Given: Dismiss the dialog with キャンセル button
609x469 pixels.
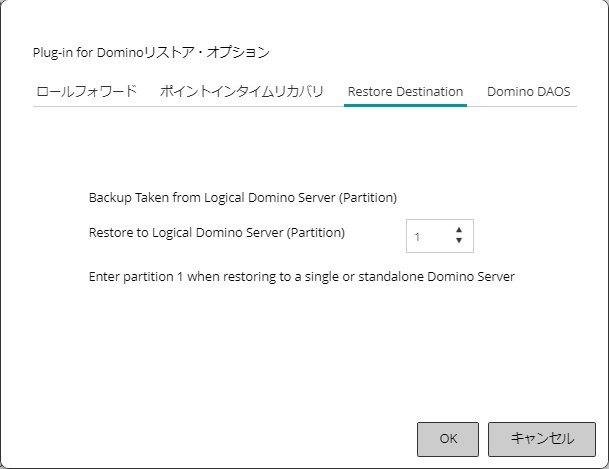Looking at the screenshot, I should click(x=542, y=439).
